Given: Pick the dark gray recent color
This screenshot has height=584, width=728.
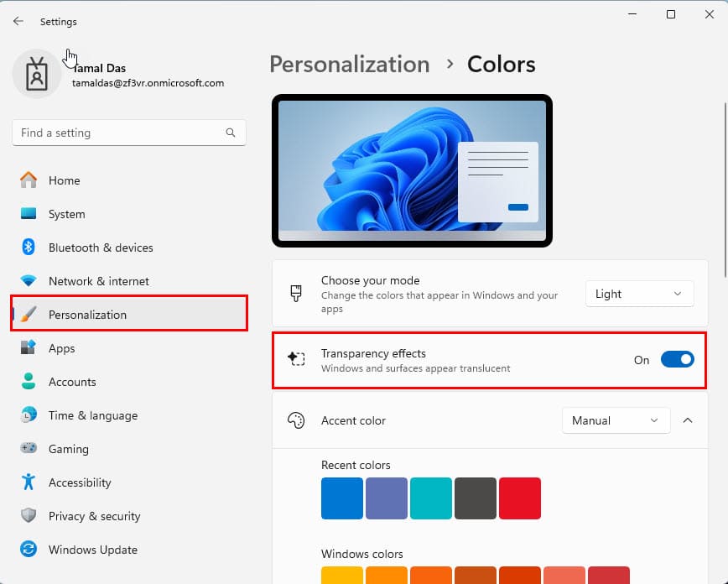Looking at the screenshot, I should pyautogui.click(x=476, y=498).
